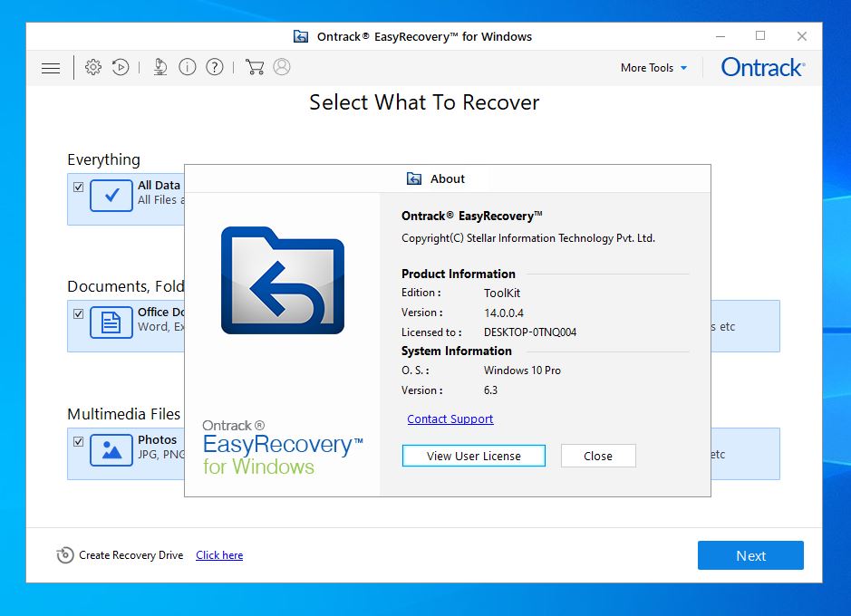Click the All Data checkmark tile icon
The width and height of the screenshot is (851, 616).
click(x=111, y=196)
